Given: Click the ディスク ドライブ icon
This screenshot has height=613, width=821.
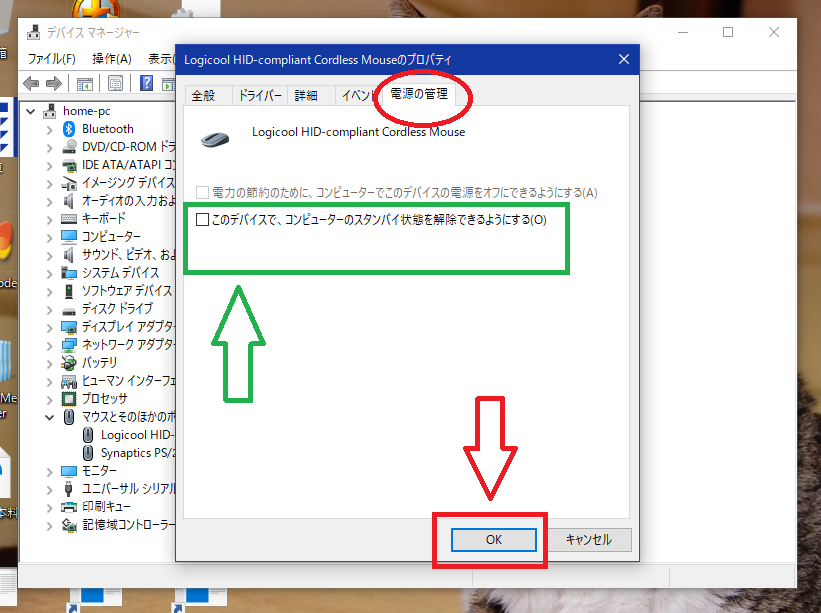Looking at the screenshot, I should tap(69, 310).
